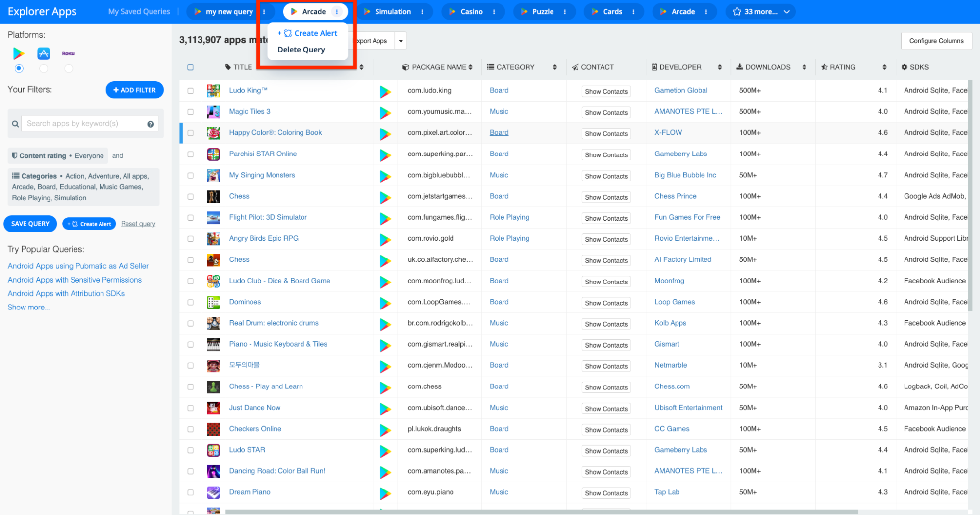
Task: Open the Categories filter chip
Action: (83, 187)
